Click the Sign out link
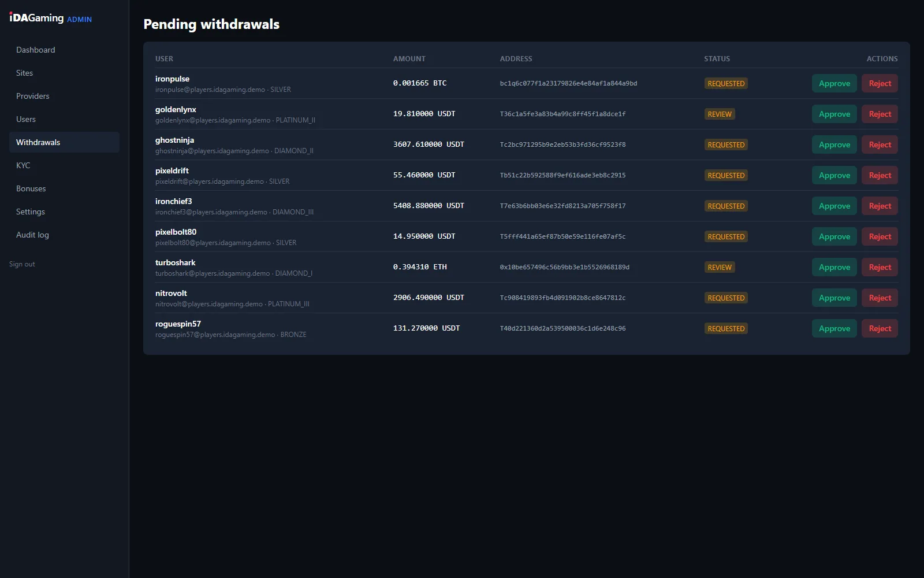 (x=22, y=264)
